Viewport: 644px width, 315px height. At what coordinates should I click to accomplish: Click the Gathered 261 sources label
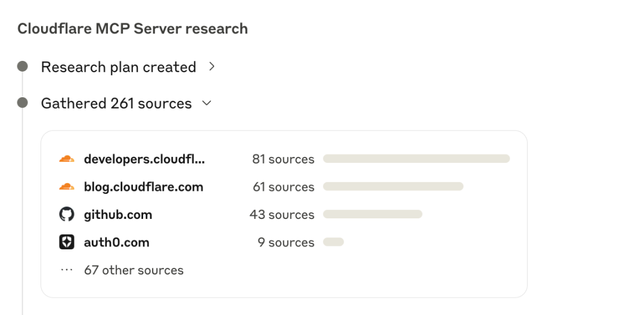(116, 103)
